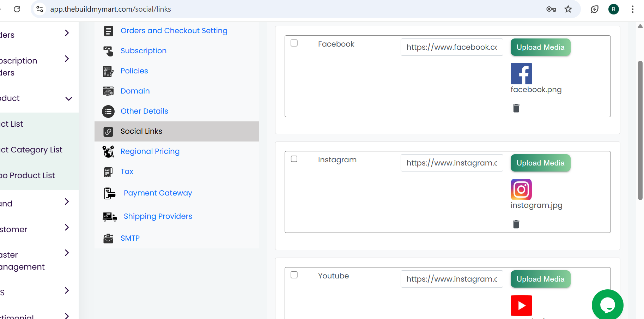The image size is (644, 319).
Task: Expand the sidebar chevron below Master Management
Action: (67, 290)
